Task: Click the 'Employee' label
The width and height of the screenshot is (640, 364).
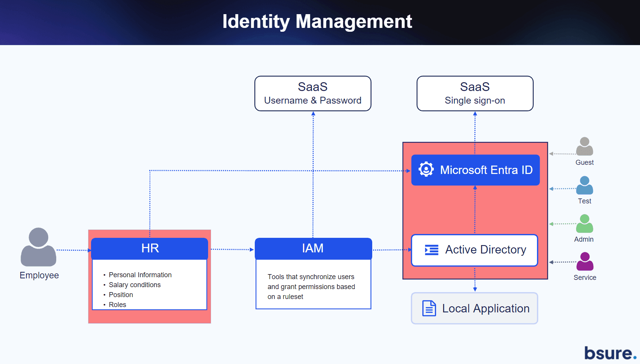Action: tap(39, 275)
